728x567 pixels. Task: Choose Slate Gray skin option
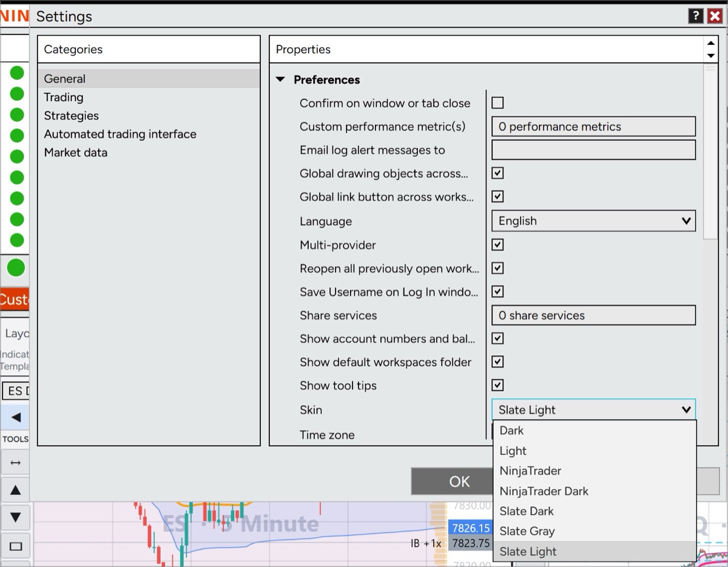pos(595,531)
